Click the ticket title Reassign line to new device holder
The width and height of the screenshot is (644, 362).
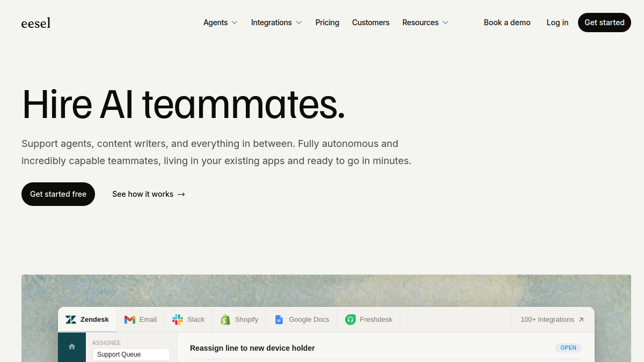point(252,348)
